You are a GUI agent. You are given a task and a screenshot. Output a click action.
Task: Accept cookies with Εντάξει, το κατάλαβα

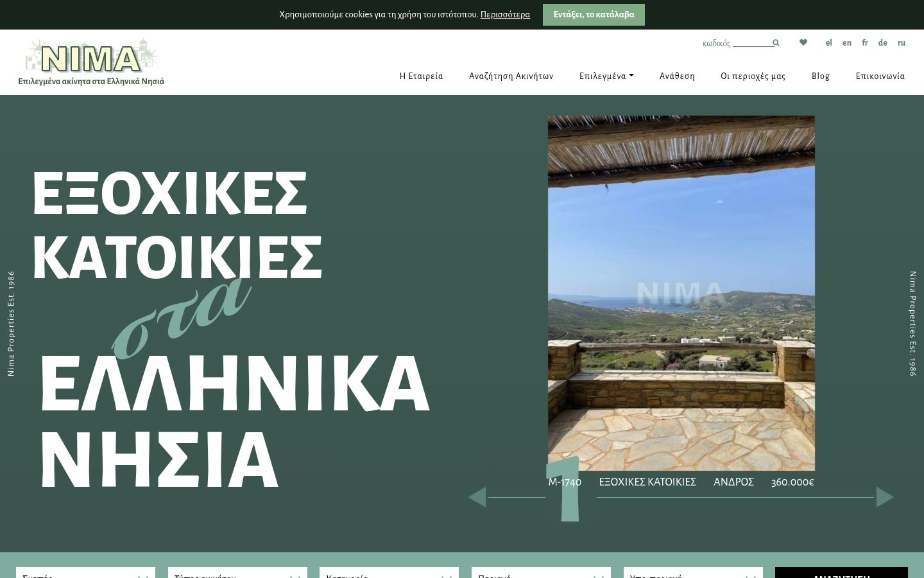coord(594,15)
